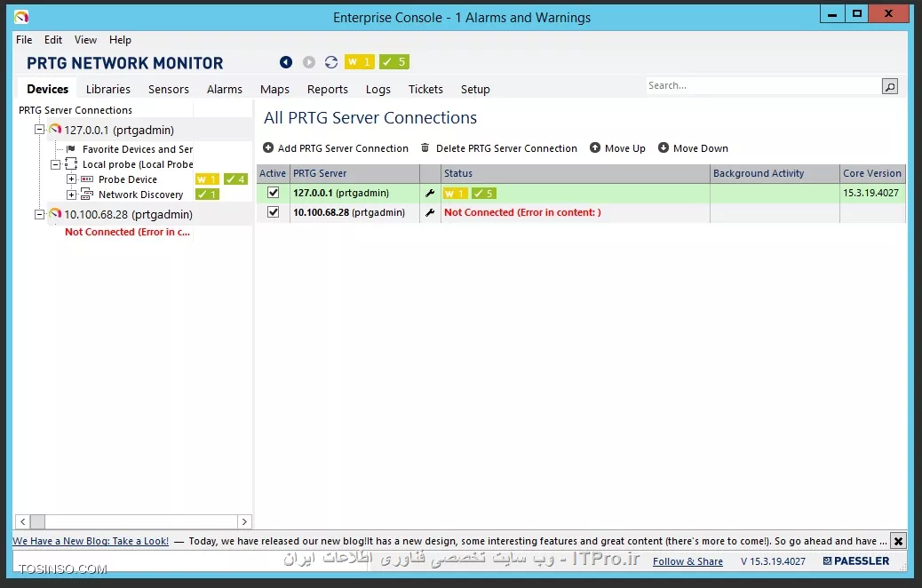Viewport: 922px width, 588px height.
Task: Open the green 5 up-sensors badge in the header
Action: tap(394, 62)
